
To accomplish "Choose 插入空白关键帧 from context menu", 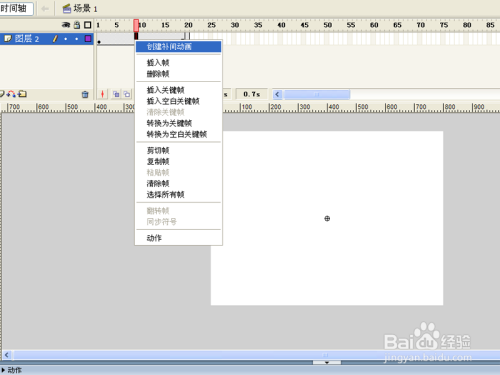I will 178,101.
